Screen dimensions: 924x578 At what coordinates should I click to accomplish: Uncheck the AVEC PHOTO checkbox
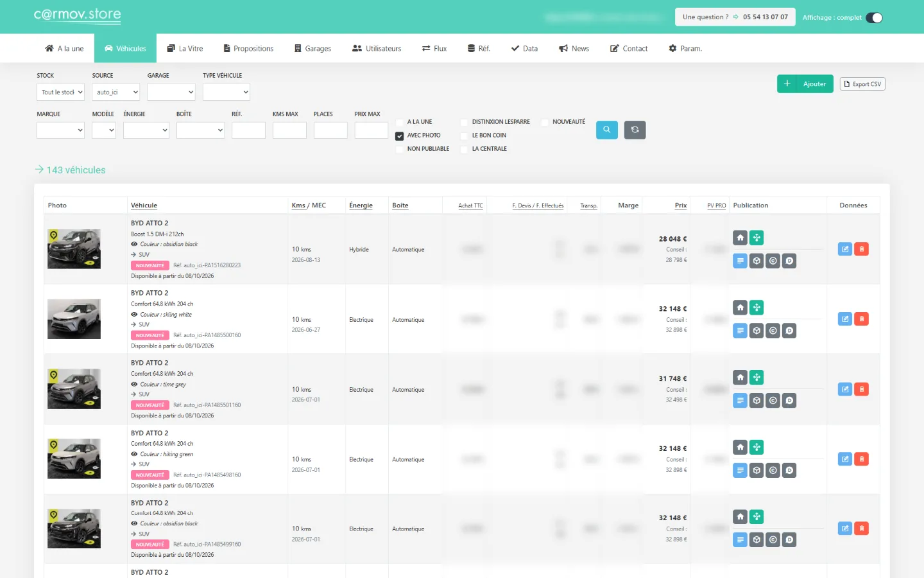click(x=400, y=136)
